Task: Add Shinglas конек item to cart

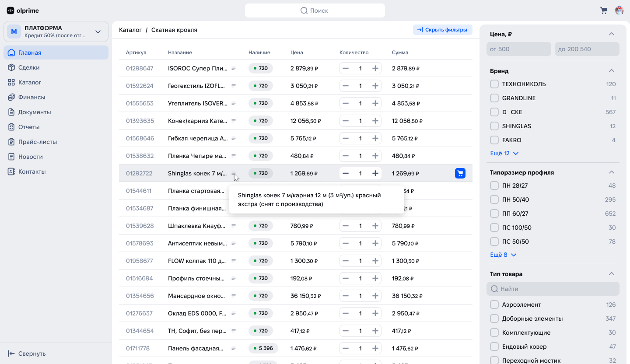Action: pyautogui.click(x=460, y=173)
